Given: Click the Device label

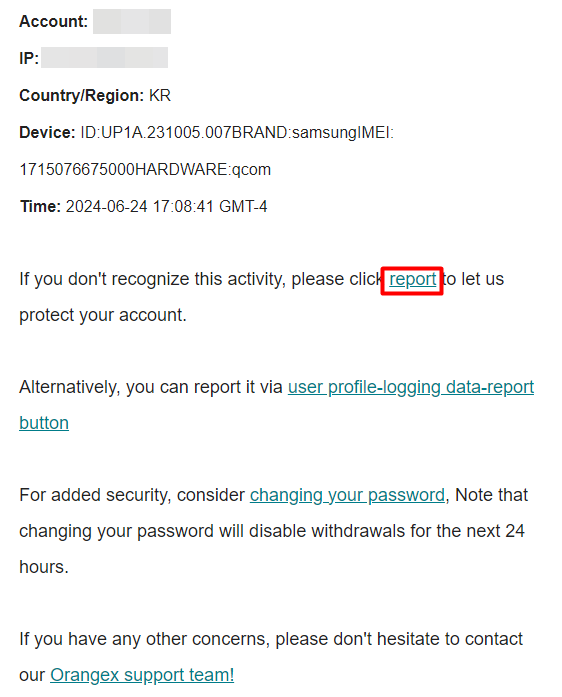Looking at the screenshot, I should (47, 132).
